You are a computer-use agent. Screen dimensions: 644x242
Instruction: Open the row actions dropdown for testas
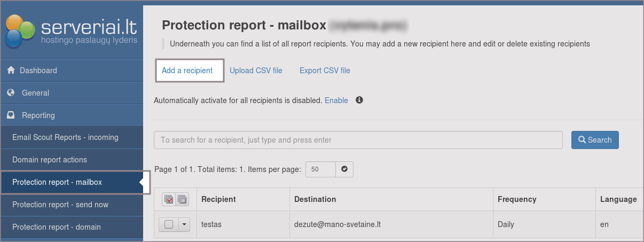(184, 225)
